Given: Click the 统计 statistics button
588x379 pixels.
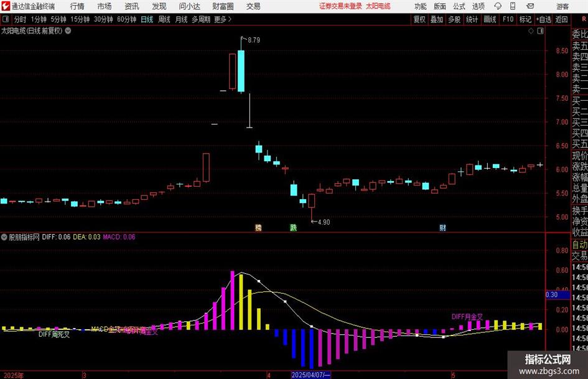Looking at the screenshot, I should tap(472, 19).
